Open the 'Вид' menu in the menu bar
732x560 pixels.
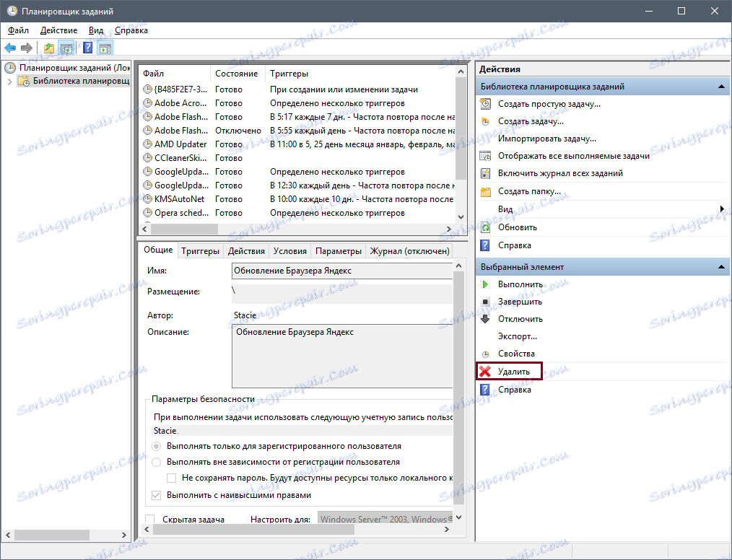tap(96, 30)
